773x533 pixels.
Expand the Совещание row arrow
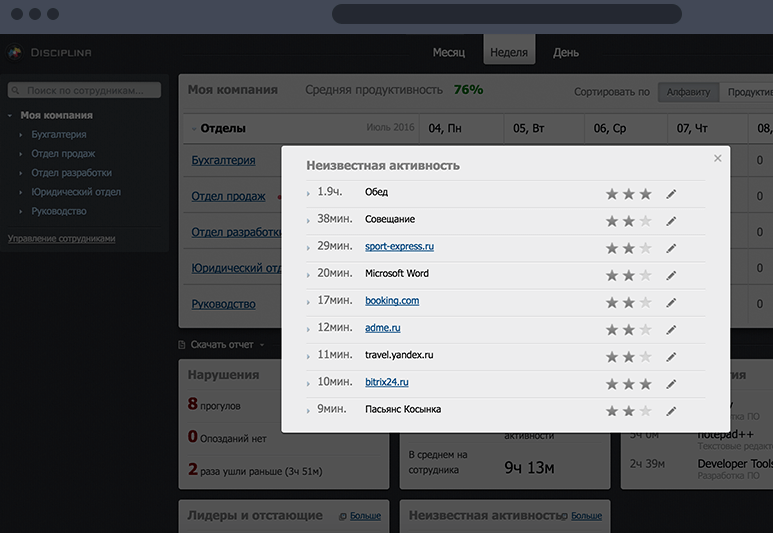[308, 221]
